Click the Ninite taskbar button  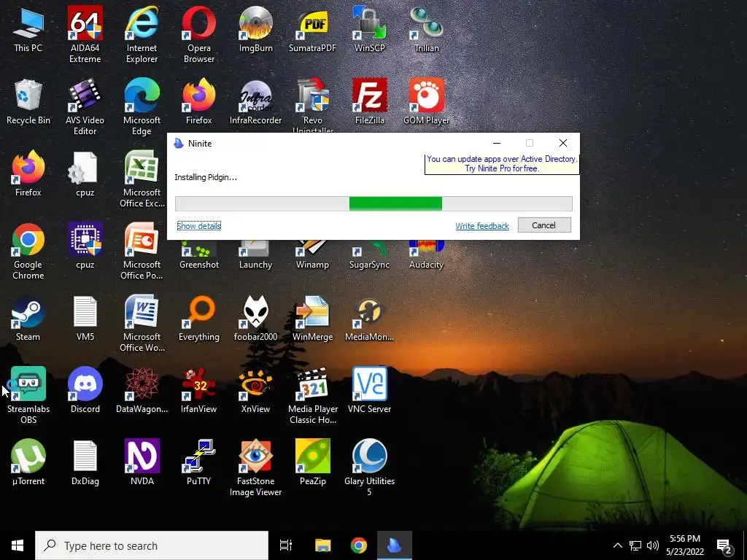(395, 545)
